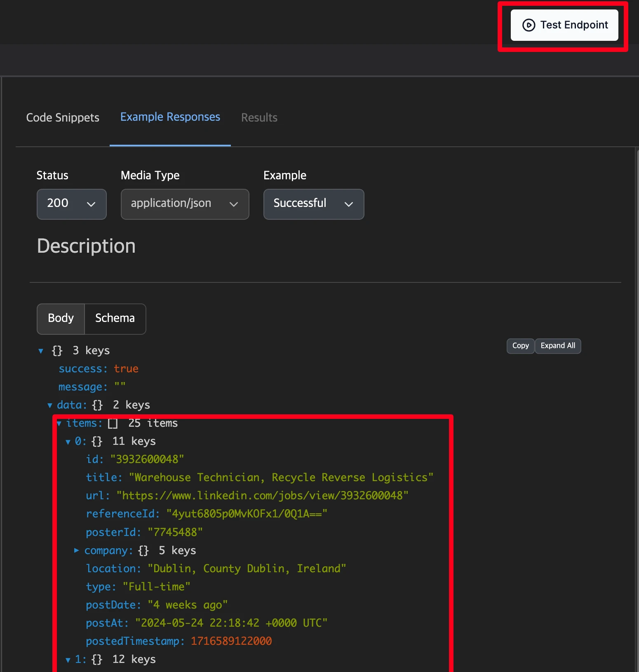Collapse item 0 with its arrow

pyautogui.click(x=68, y=442)
